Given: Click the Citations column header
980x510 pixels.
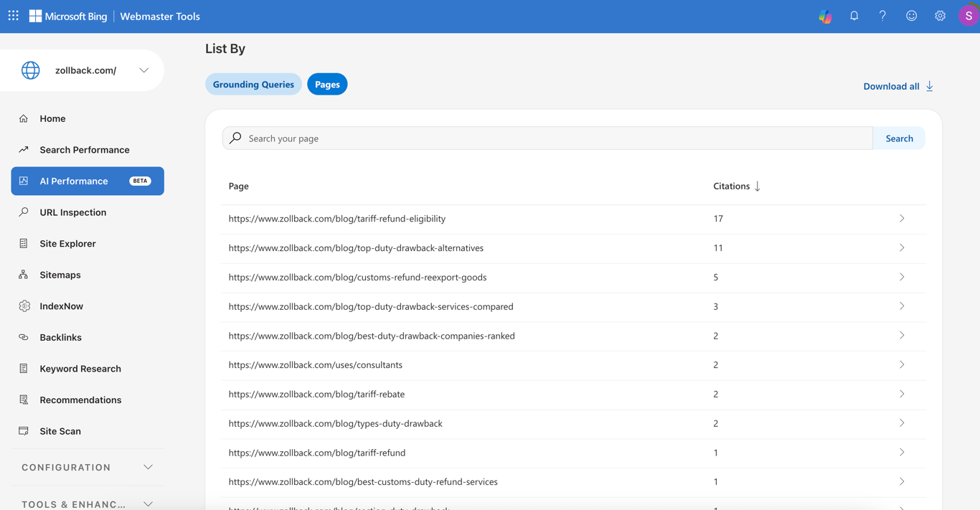Looking at the screenshot, I should pyautogui.click(x=731, y=186).
